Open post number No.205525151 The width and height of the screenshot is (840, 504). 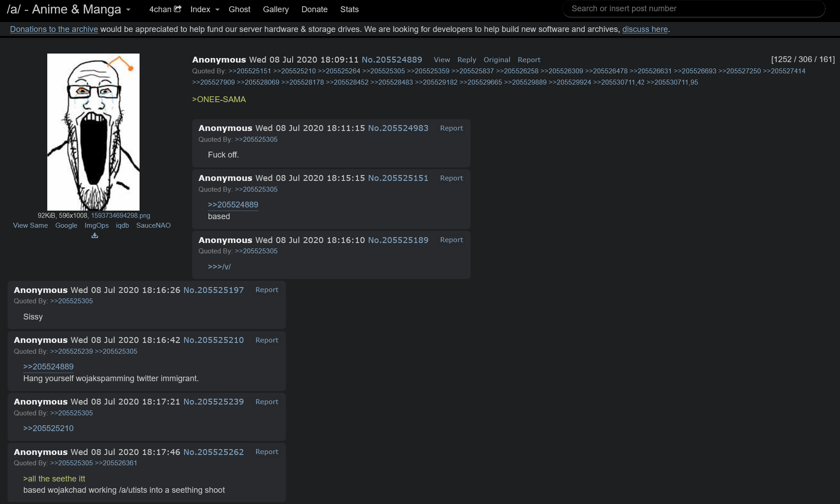click(398, 178)
